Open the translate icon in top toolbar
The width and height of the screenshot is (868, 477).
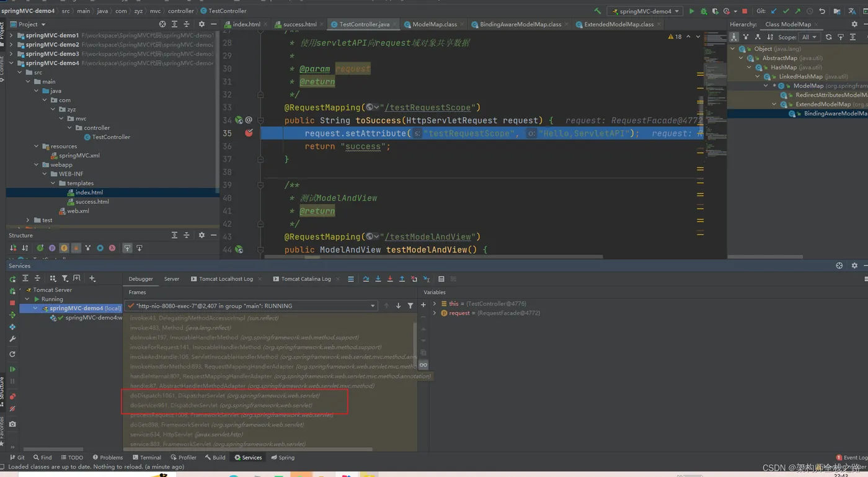coord(852,11)
